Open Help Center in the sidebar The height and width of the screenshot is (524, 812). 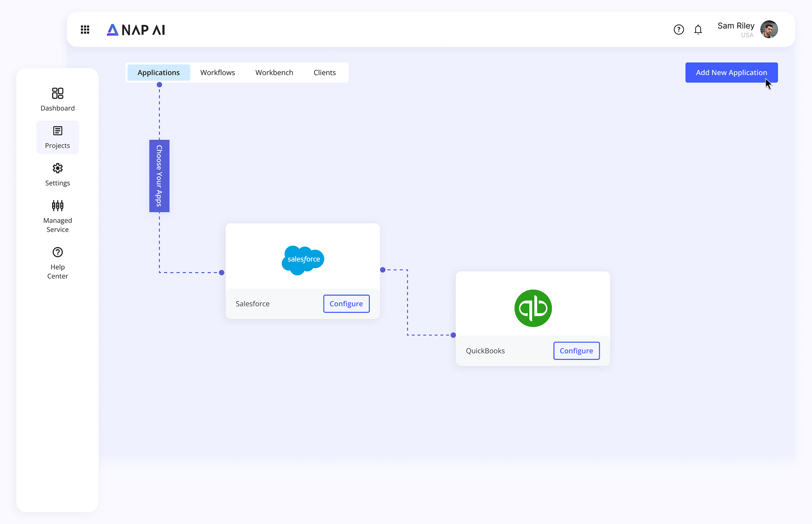58,263
